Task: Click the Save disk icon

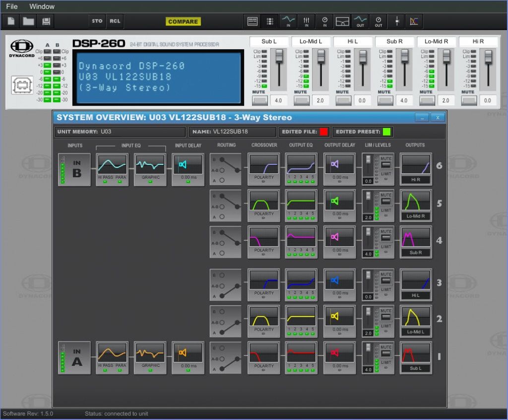Action: tap(46, 21)
